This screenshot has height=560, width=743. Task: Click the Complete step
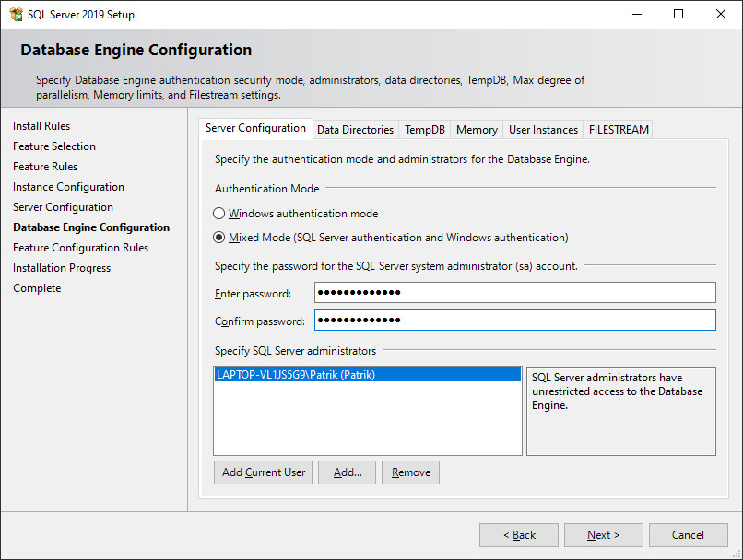coord(37,288)
